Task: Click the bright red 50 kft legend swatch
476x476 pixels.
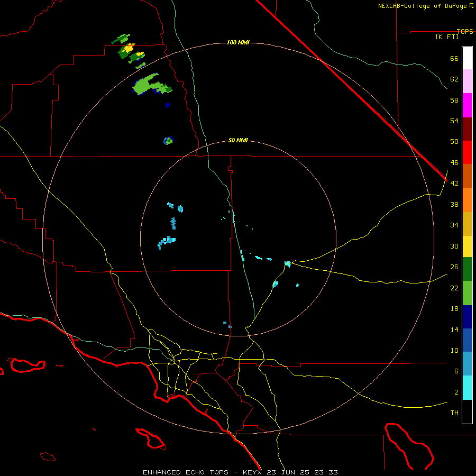Action: pos(467,152)
